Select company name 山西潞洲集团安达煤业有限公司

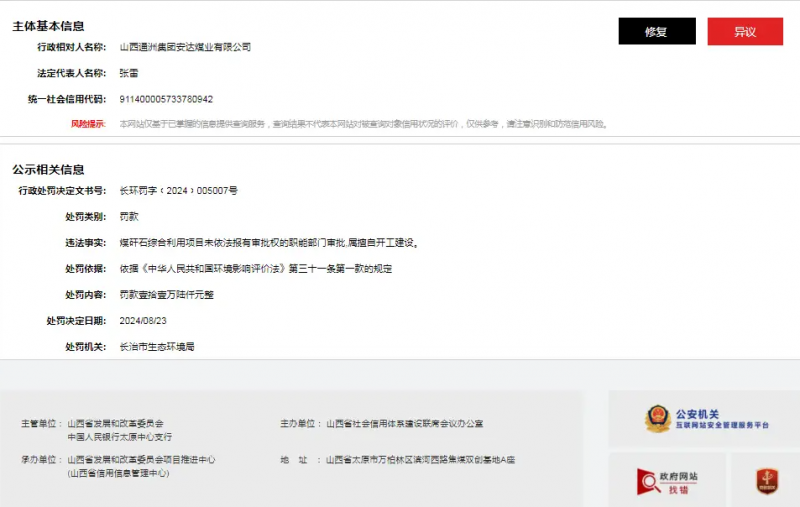coord(185,47)
